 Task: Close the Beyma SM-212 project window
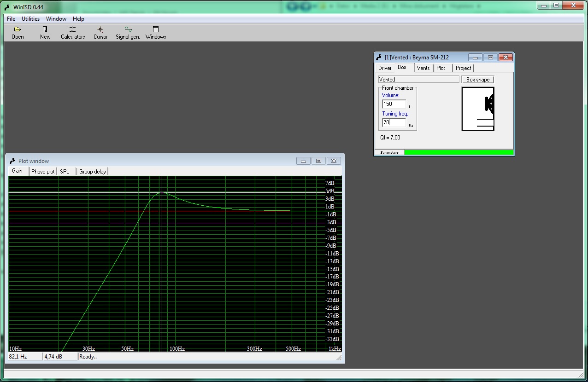[506, 58]
